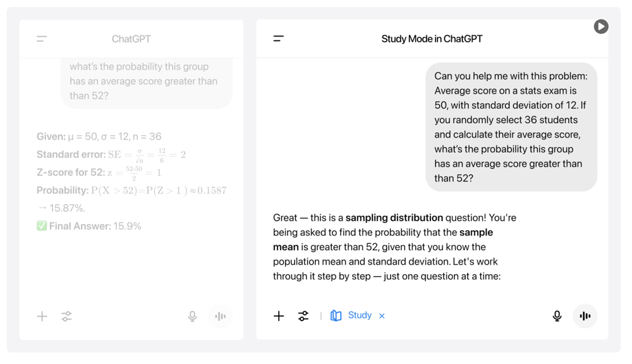
Task: Click the Study Mode in ChatGPT title
Action: [x=432, y=38]
